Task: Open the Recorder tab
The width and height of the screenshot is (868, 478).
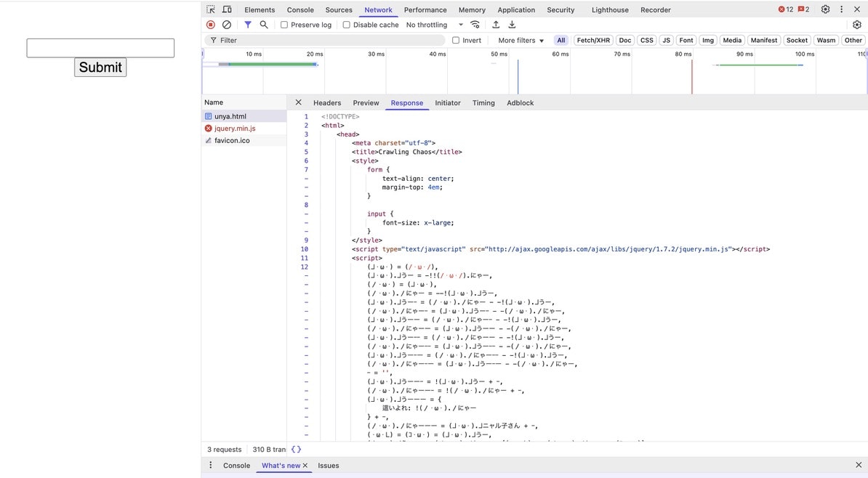Action: pyautogui.click(x=656, y=10)
